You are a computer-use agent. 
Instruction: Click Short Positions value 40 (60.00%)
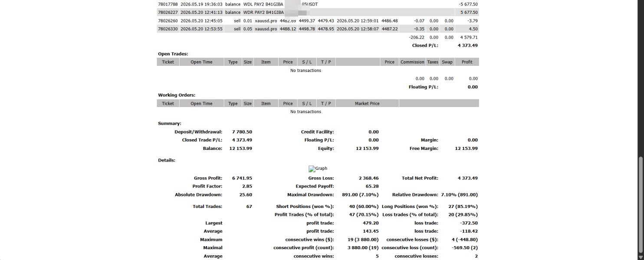(x=364, y=207)
